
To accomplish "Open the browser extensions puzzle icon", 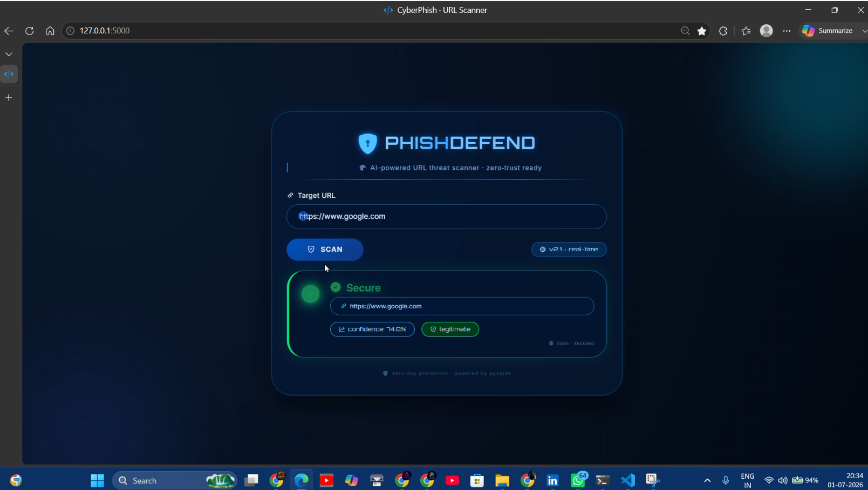I will click(x=723, y=31).
